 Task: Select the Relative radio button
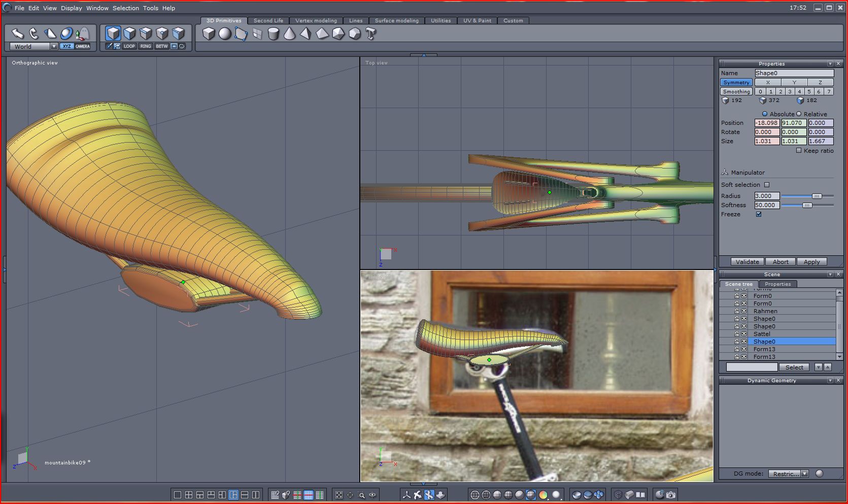[799, 114]
